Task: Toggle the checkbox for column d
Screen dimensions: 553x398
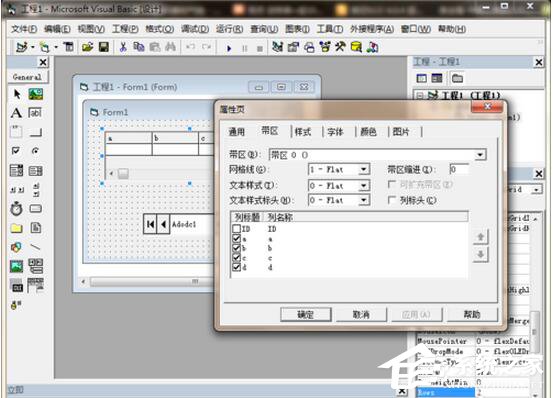Action: 236,267
